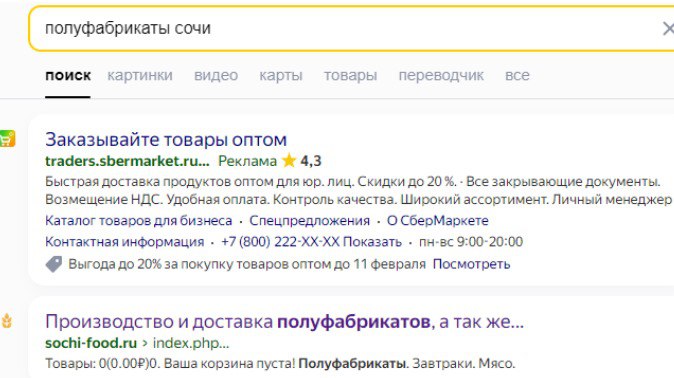The width and height of the screenshot is (674, 378).
Task: Open the 'Спецпредложения' sitelink
Action: (309, 221)
